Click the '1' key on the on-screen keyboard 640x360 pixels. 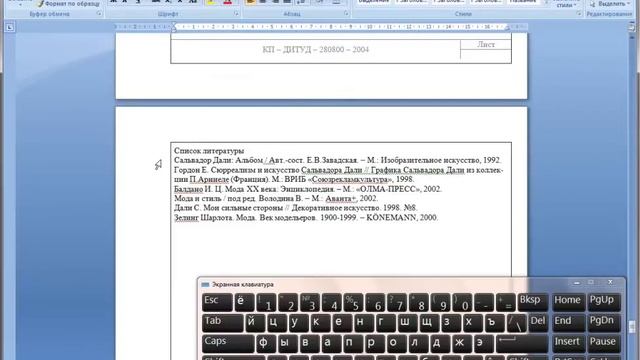tap(266, 302)
